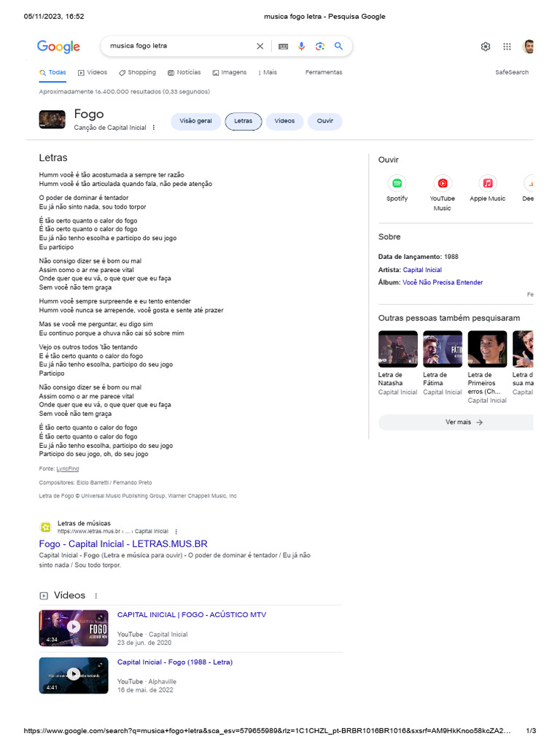Click the blue search magnifier icon

point(338,46)
